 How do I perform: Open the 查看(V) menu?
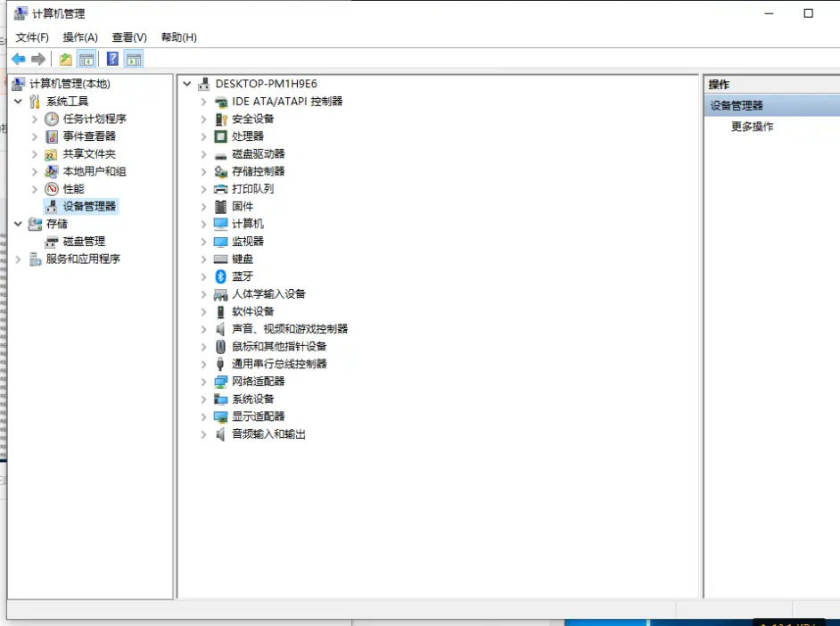coord(129,37)
